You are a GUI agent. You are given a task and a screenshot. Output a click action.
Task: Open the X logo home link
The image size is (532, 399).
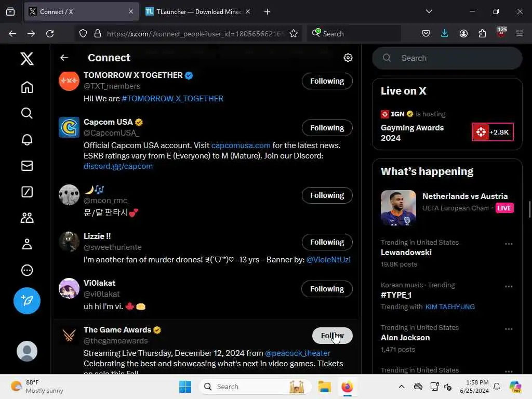(x=27, y=59)
